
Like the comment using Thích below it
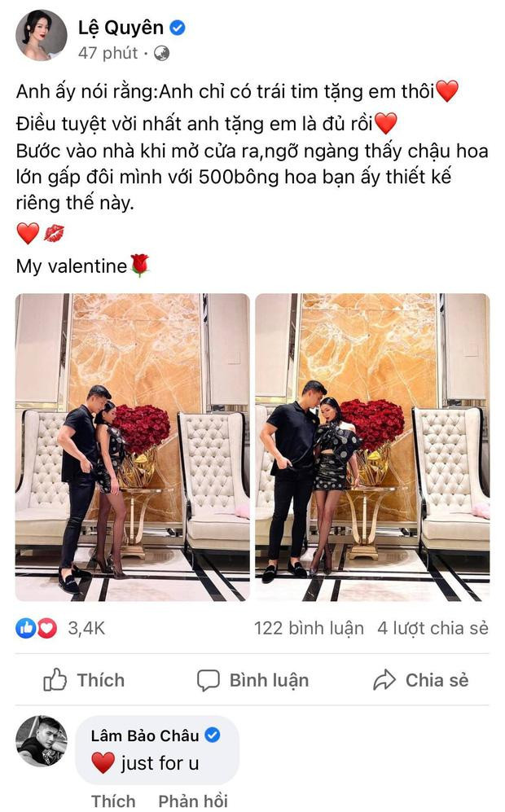[113, 801]
